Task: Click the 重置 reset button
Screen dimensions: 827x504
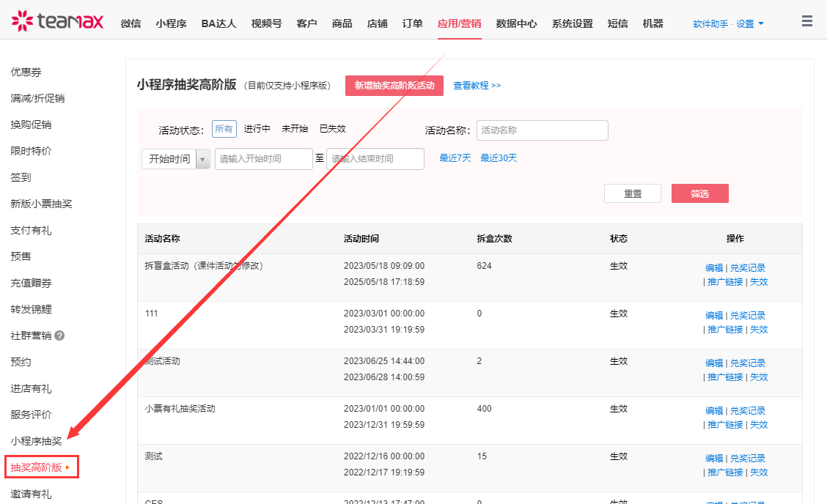Action: (633, 193)
